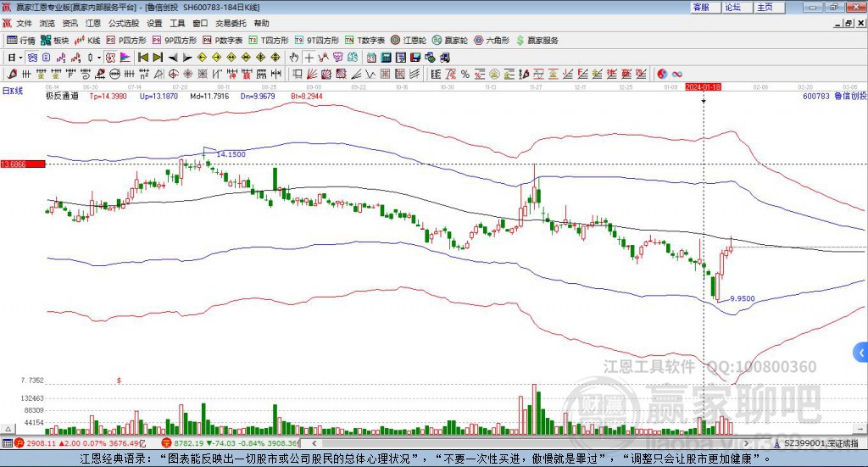Image resolution: width=868 pixels, height=467 pixels.
Task: Select the red pencil drawing tool
Action: (x=12, y=74)
